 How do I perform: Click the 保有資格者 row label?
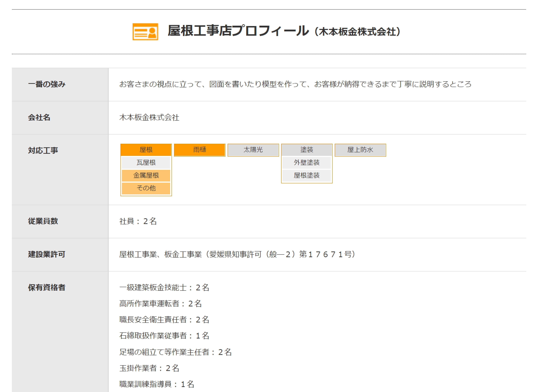pos(47,288)
